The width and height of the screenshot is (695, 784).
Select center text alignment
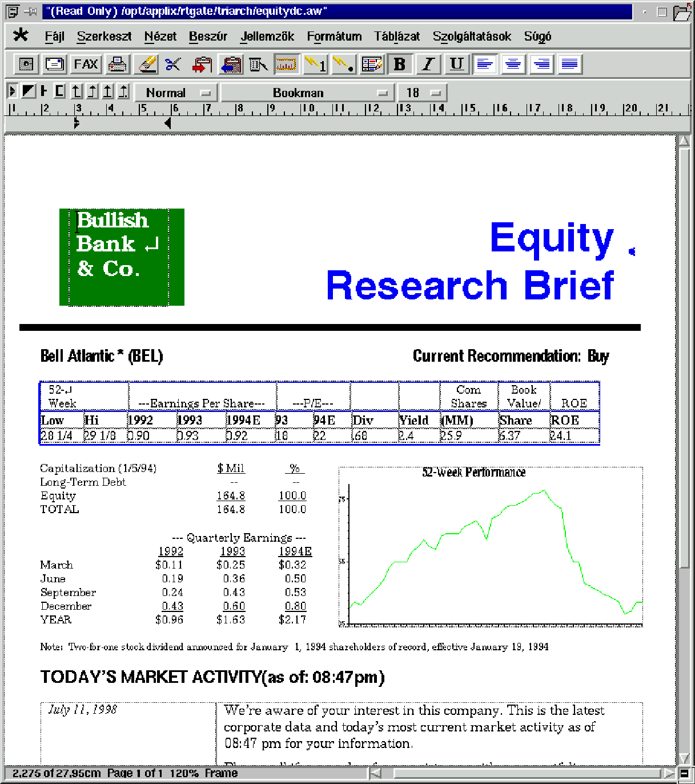(513, 64)
